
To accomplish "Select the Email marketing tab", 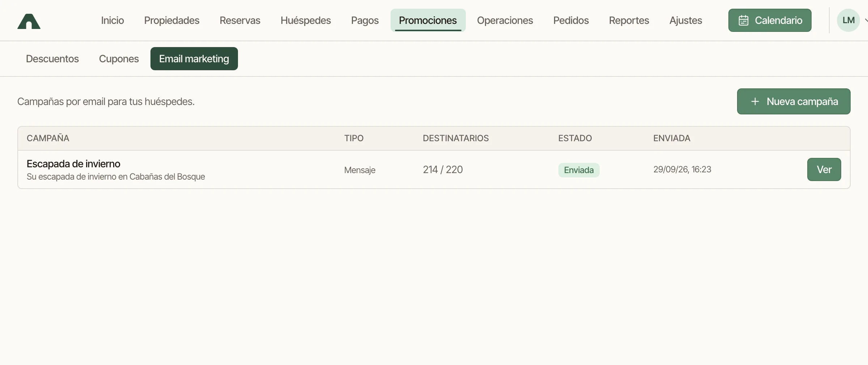I will tap(194, 59).
